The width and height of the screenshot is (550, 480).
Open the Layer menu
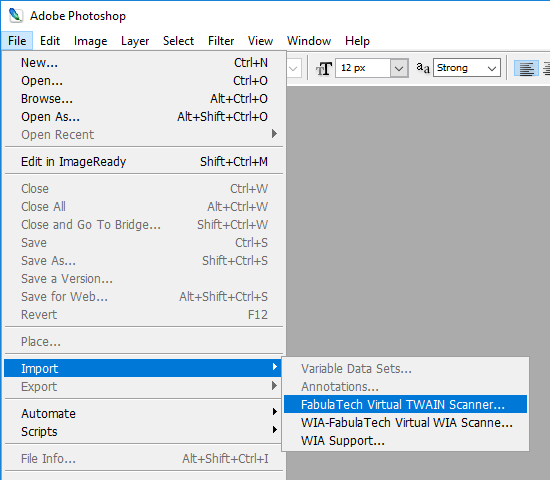click(x=135, y=41)
